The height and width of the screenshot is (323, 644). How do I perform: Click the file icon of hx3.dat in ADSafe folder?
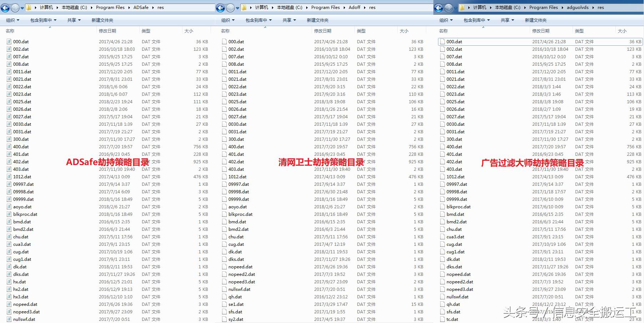pos(9,297)
